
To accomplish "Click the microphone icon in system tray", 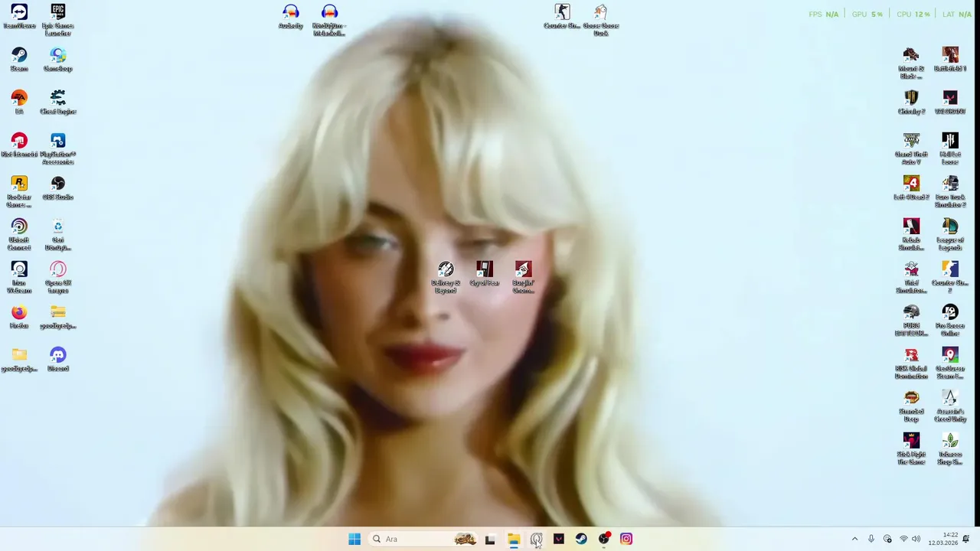I will tap(871, 539).
